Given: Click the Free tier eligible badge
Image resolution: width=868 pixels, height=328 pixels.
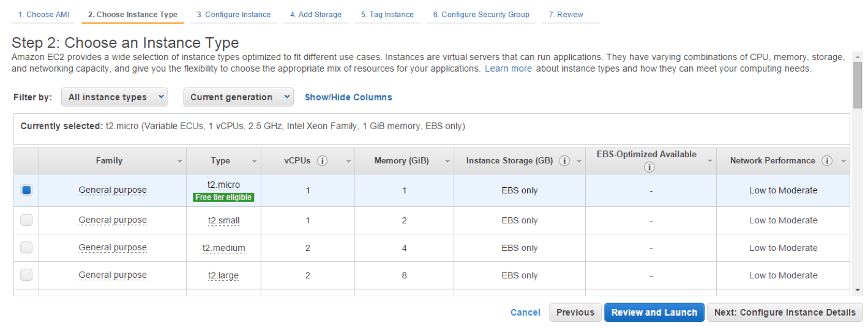Looking at the screenshot, I should [x=223, y=198].
